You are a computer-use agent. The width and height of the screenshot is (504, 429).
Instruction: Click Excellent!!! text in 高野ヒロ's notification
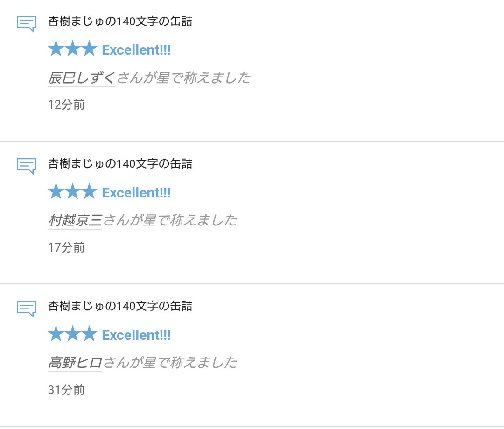pos(136,335)
